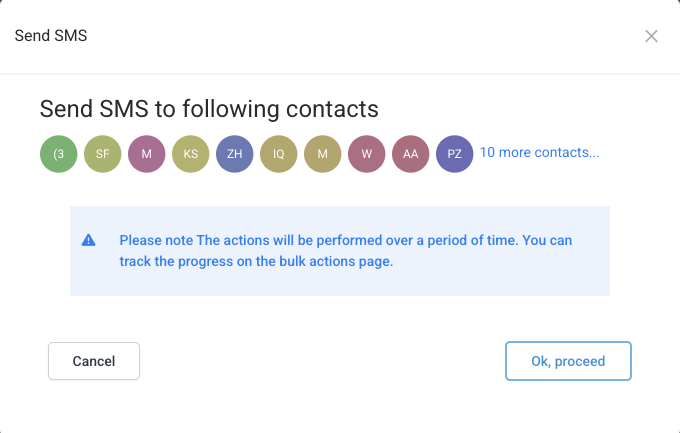Click the warning triangle icon in notice

89,241
